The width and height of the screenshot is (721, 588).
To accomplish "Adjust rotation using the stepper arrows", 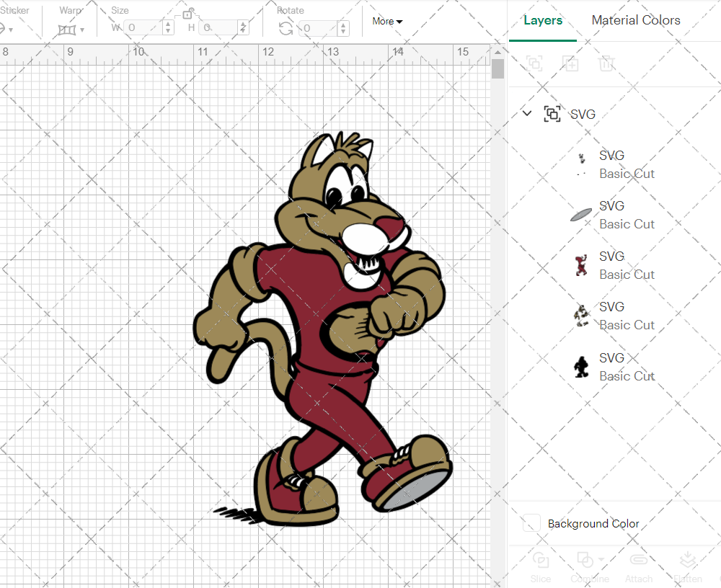I will (x=343, y=28).
